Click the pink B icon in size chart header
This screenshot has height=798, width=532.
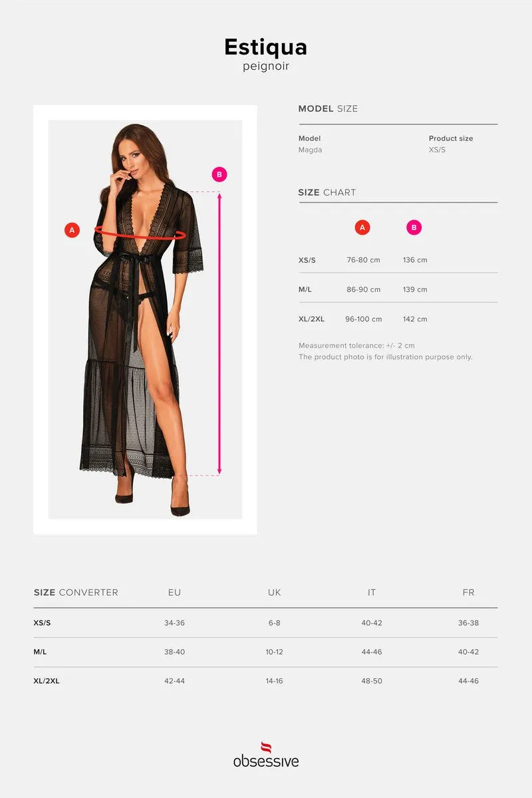(414, 227)
